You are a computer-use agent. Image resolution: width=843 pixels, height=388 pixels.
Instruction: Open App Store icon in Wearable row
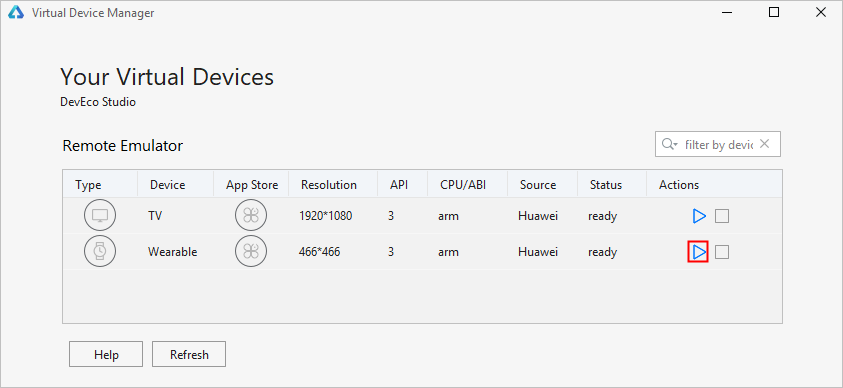251,252
